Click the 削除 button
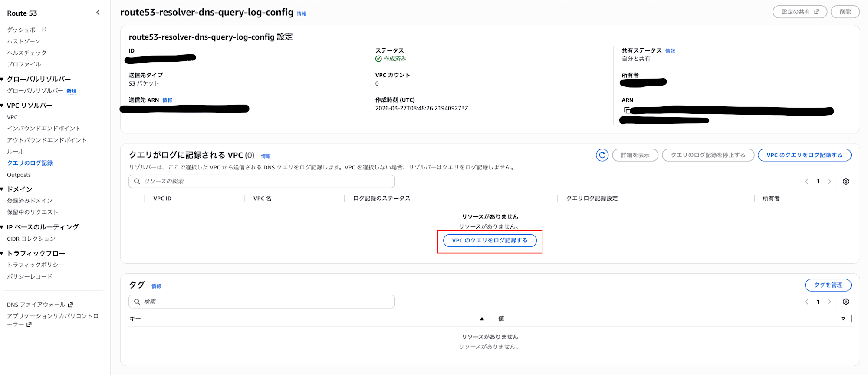This screenshot has width=868, height=375. click(x=845, y=12)
